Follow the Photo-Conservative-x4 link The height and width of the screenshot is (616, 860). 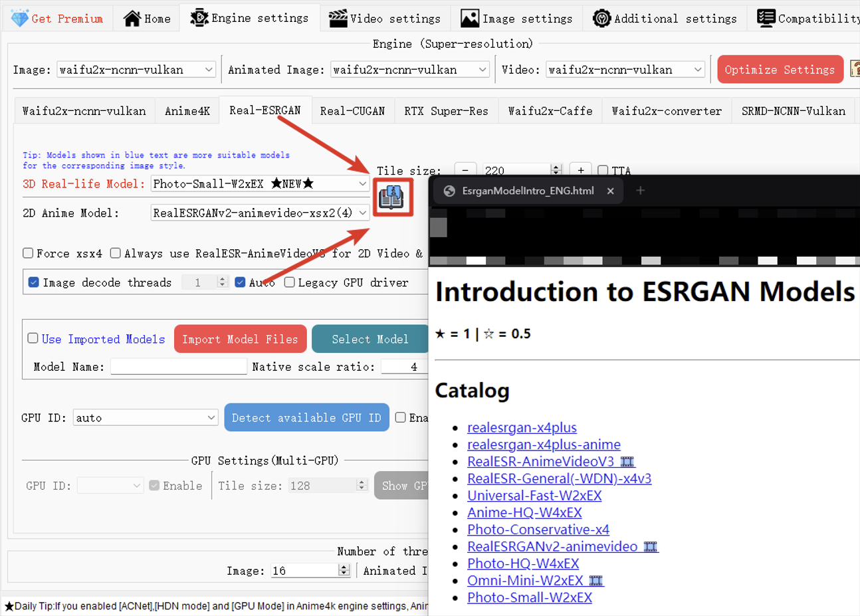click(x=538, y=530)
